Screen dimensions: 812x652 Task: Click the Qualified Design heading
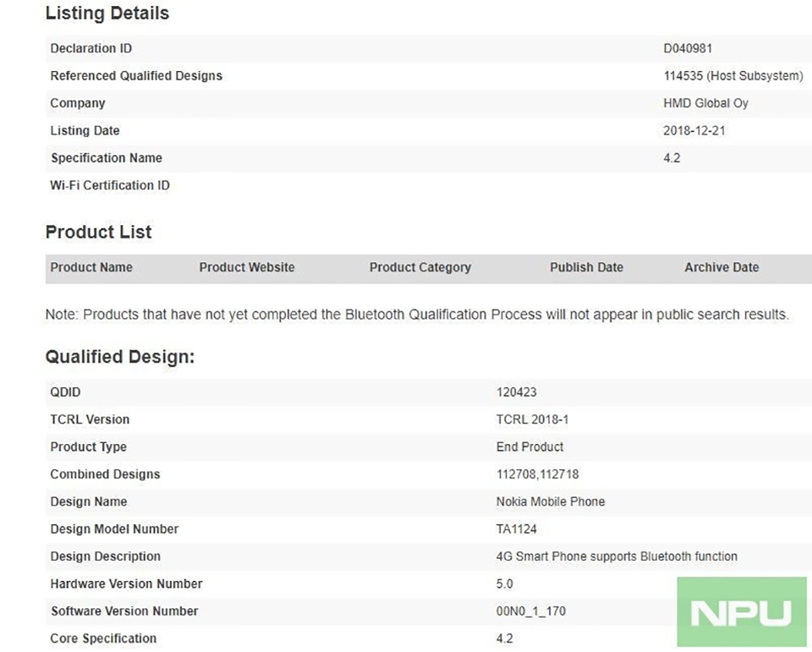coord(120,357)
